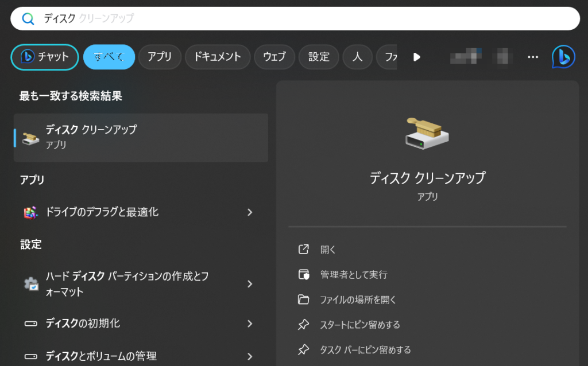Image resolution: width=588 pixels, height=366 pixels.
Task: Click the 開く open icon
Action: click(x=303, y=250)
